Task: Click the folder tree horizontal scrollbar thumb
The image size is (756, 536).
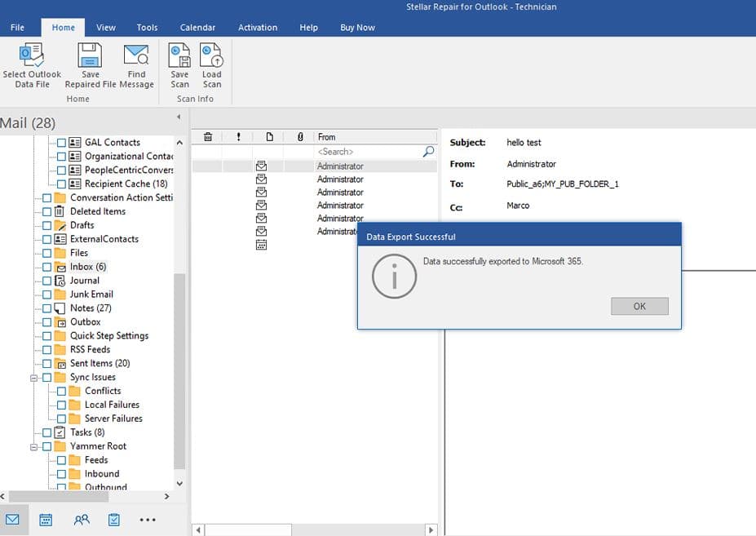Action: (x=59, y=496)
